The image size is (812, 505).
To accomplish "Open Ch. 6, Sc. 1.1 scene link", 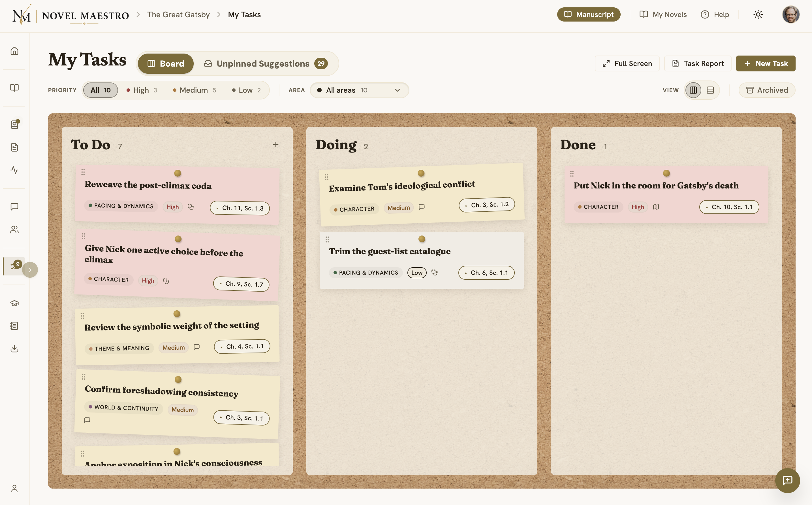I will coord(486,273).
